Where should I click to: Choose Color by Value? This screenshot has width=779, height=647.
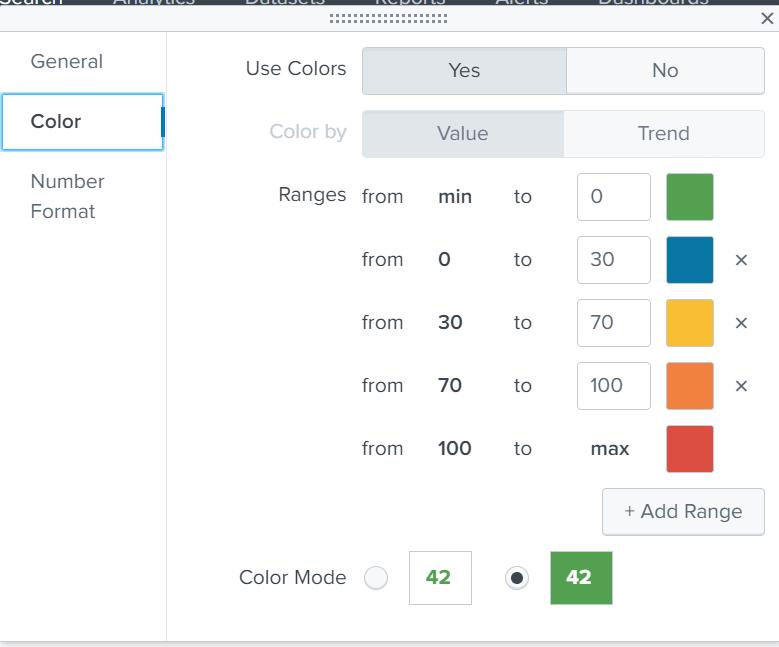pyautogui.click(x=463, y=134)
